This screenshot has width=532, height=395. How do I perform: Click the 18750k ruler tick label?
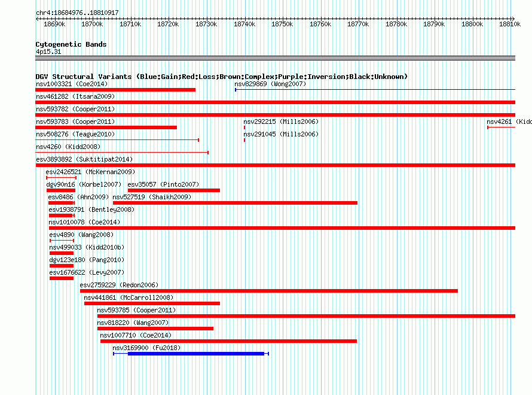tap(282, 24)
